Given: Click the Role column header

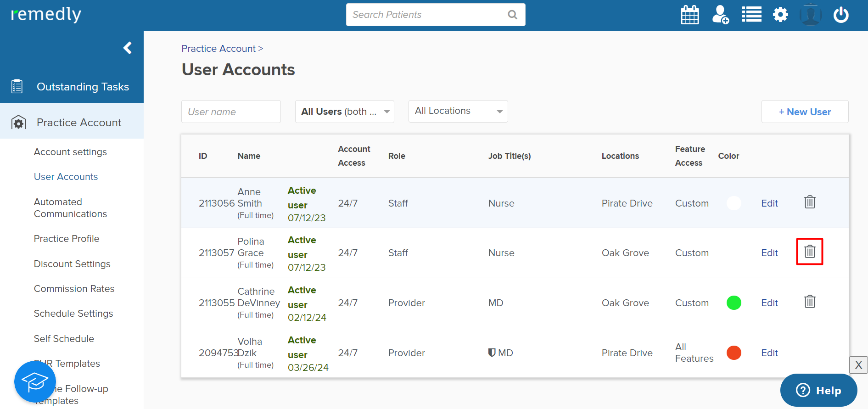Looking at the screenshot, I should click(x=397, y=156).
